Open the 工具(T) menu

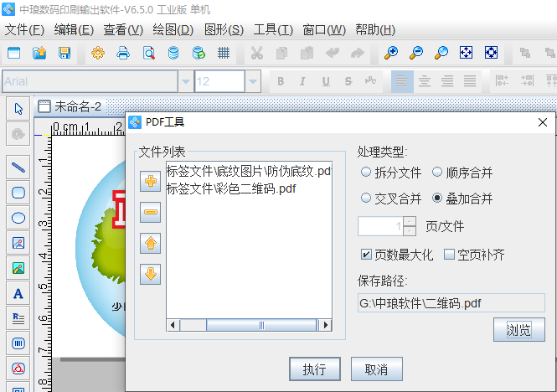(x=273, y=30)
